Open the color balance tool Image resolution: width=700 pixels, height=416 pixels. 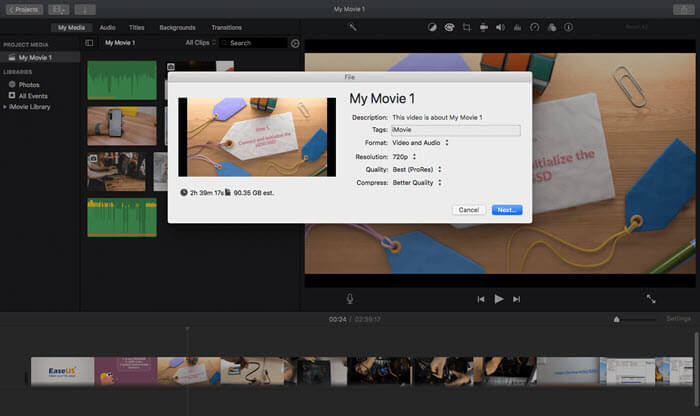click(433, 27)
